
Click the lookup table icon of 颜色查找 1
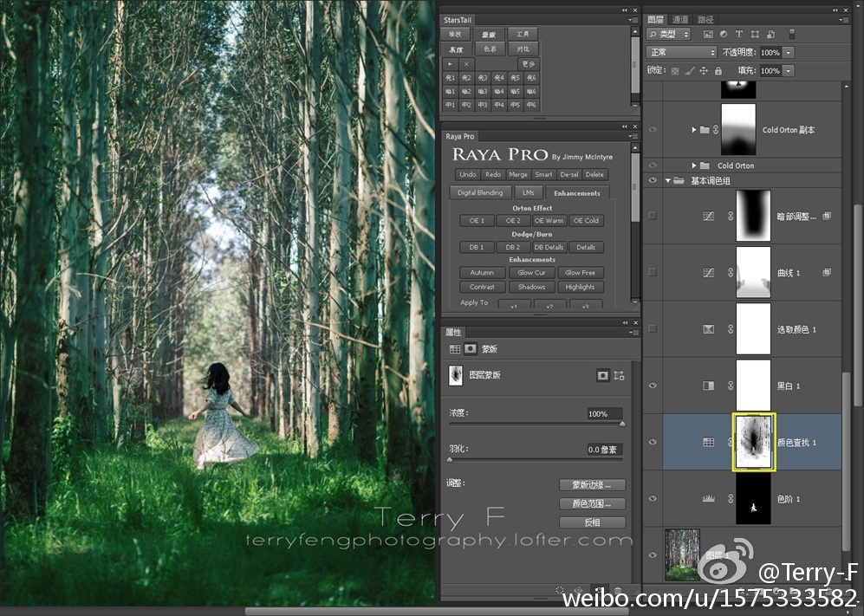(x=709, y=442)
